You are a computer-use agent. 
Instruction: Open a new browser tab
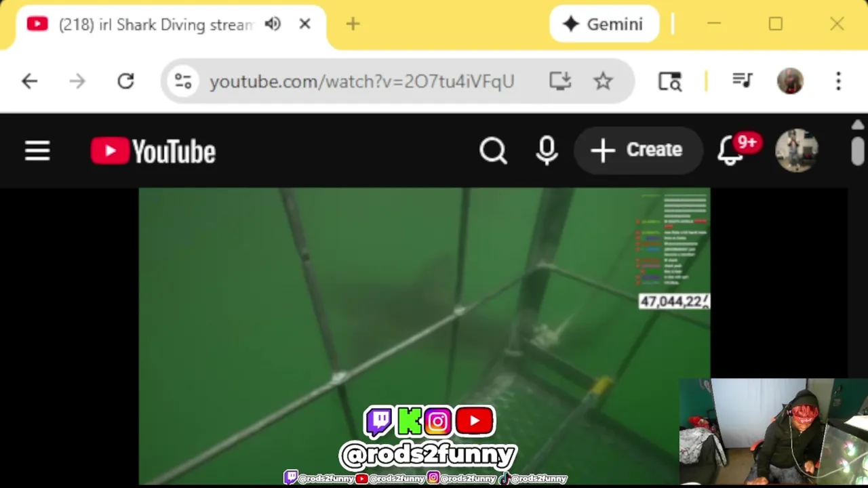click(353, 24)
